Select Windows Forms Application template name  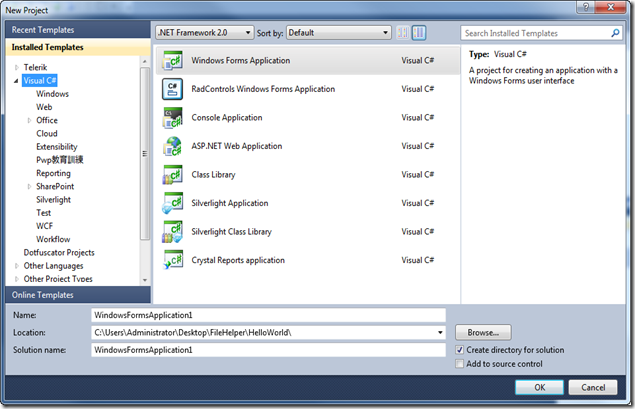241,61
